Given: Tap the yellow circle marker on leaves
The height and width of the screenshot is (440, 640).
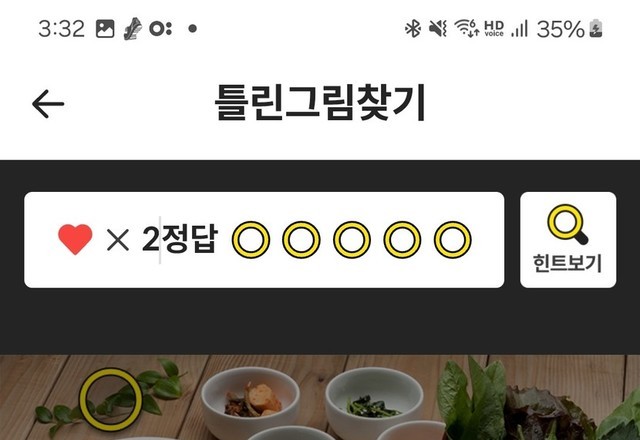Looking at the screenshot, I should coord(111,399).
